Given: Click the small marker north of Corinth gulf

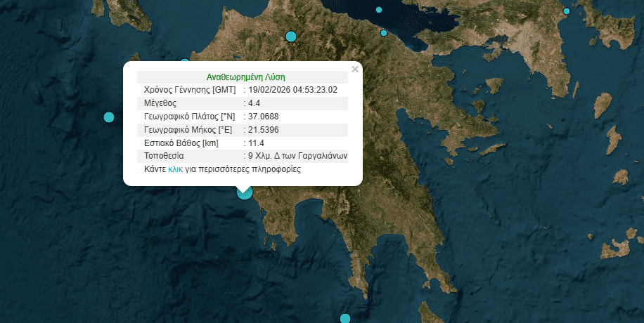Looking at the screenshot, I should coord(379,10).
